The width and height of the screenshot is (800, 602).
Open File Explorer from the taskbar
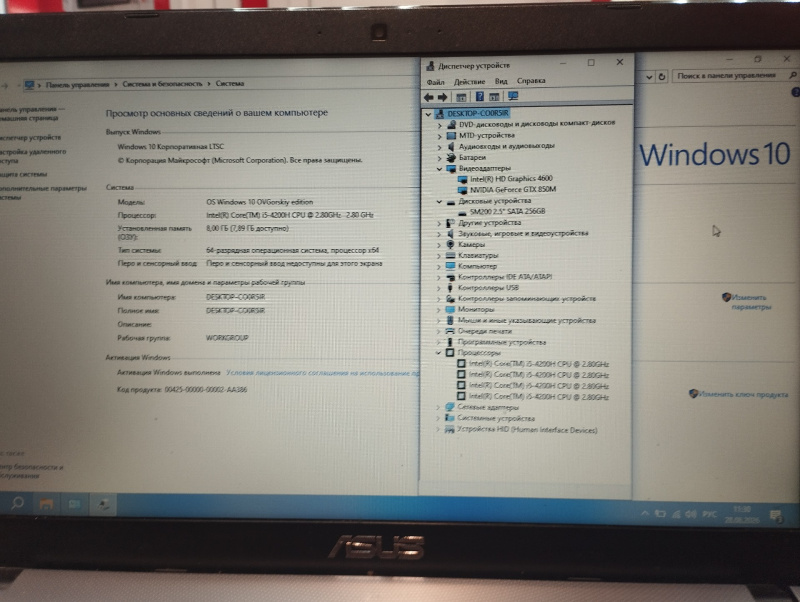tap(46, 504)
